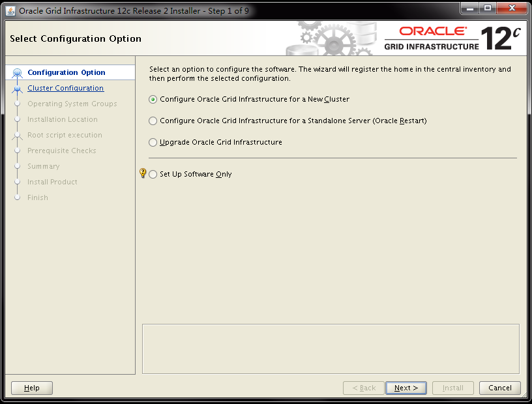Click the disabled Back button
The image size is (532, 404).
364,388
